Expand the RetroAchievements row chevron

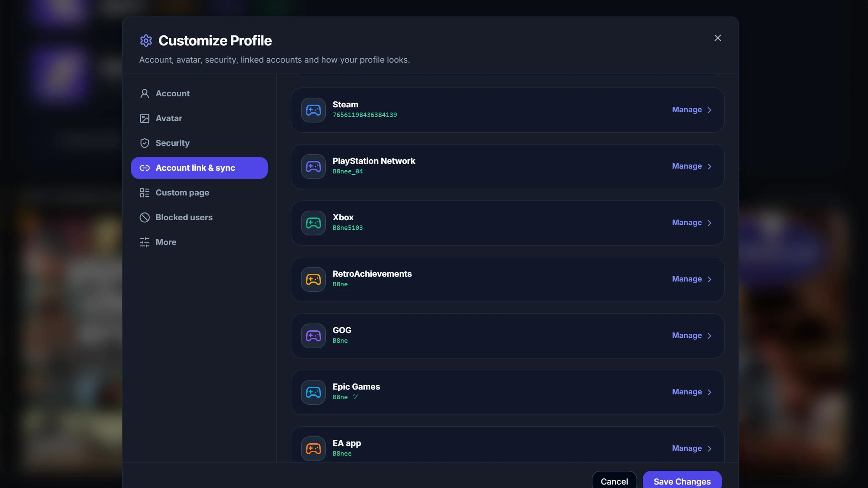709,279
